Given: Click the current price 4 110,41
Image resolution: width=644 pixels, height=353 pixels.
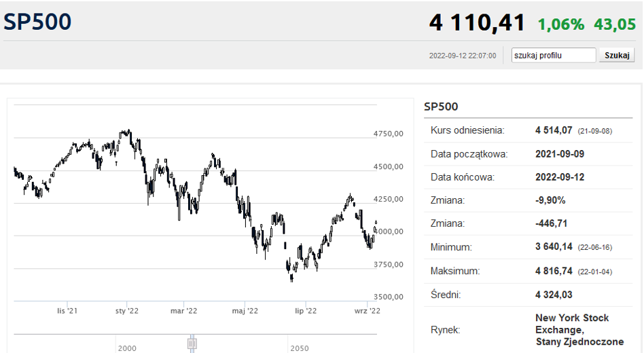Looking at the screenshot, I should 478,22.
